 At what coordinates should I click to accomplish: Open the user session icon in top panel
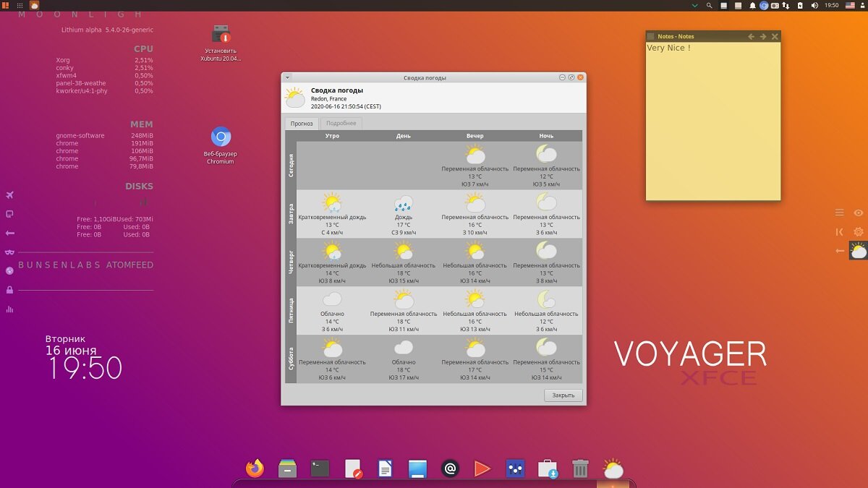862,5
